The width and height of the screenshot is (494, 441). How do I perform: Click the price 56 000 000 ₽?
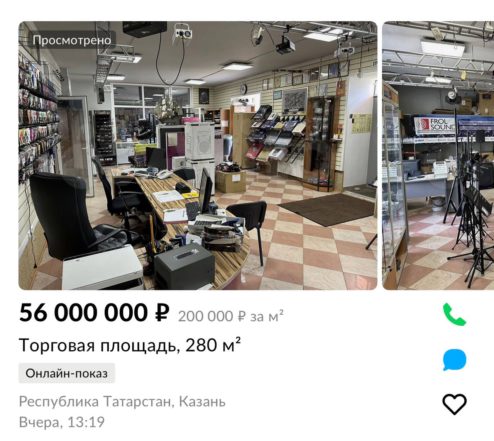pyautogui.click(x=94, y=313)
